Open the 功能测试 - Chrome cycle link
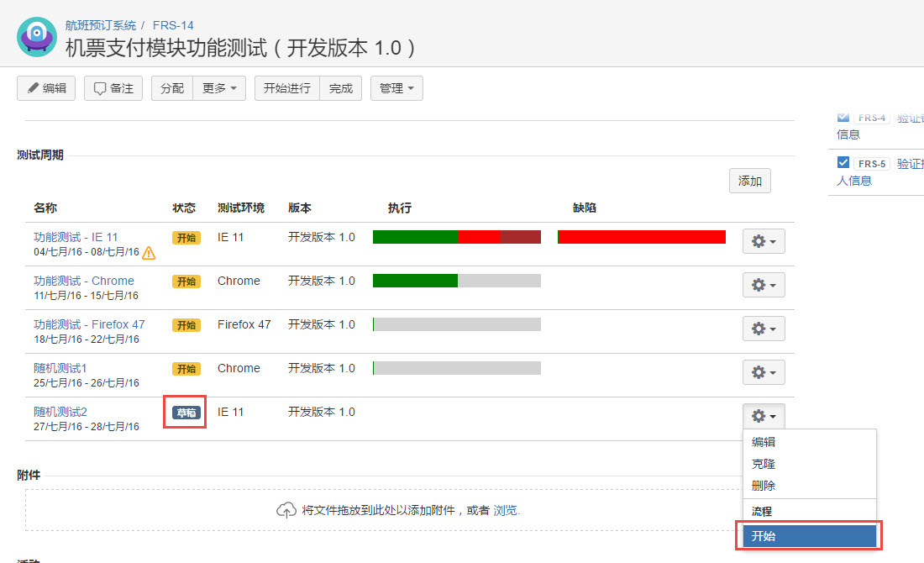 click(84, 281)
